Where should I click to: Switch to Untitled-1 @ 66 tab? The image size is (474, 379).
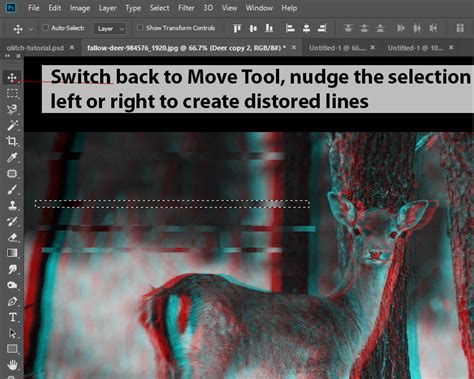337,48
